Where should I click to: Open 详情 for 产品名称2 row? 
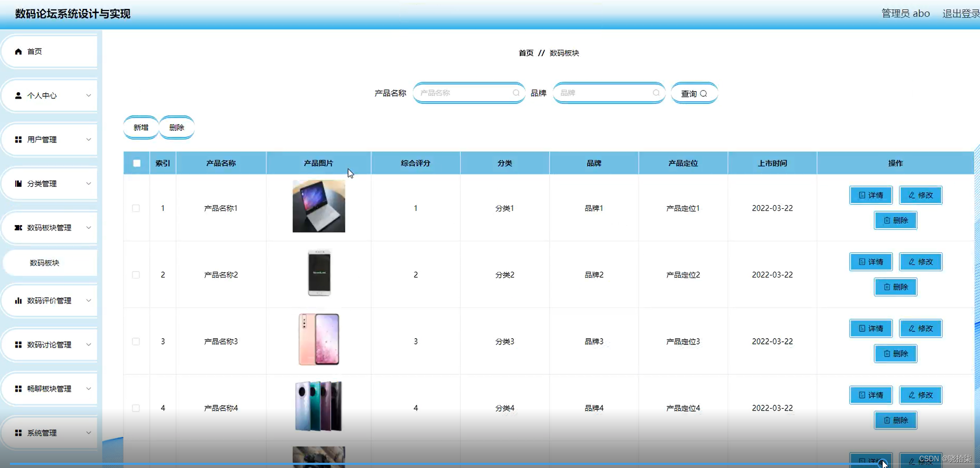tap(871, 262)
